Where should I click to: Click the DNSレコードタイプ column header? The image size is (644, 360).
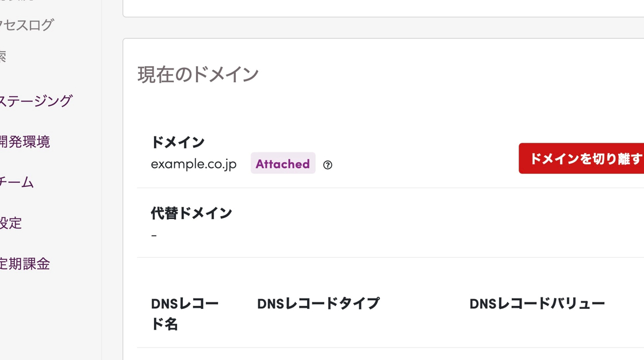pos(319,304)
